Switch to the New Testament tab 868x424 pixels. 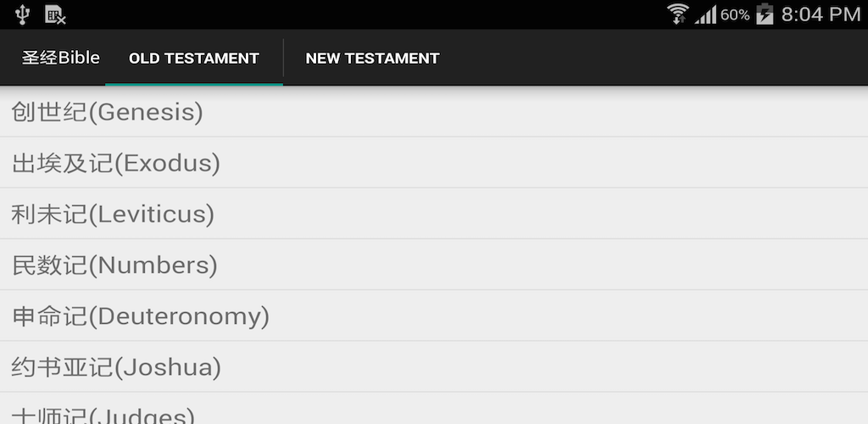372,59
